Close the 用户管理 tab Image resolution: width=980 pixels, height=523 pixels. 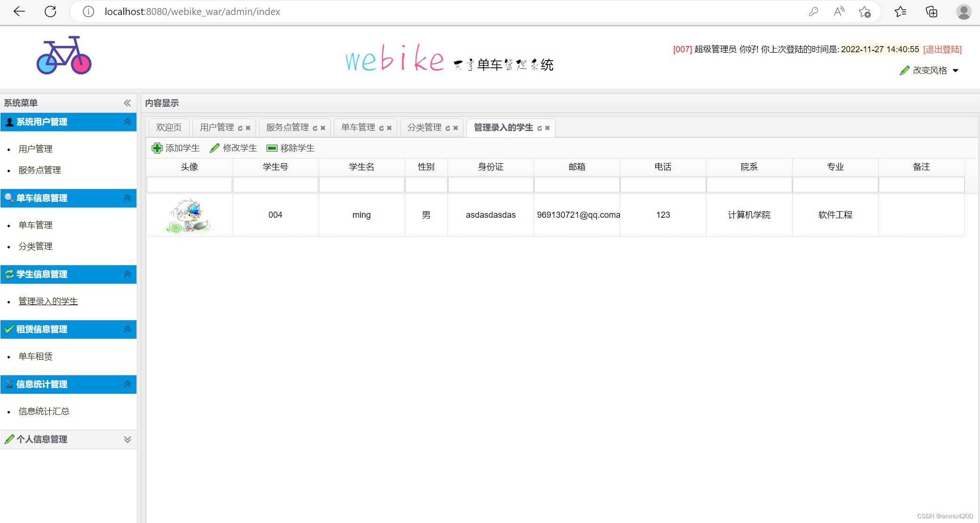[x=248, y=128]
